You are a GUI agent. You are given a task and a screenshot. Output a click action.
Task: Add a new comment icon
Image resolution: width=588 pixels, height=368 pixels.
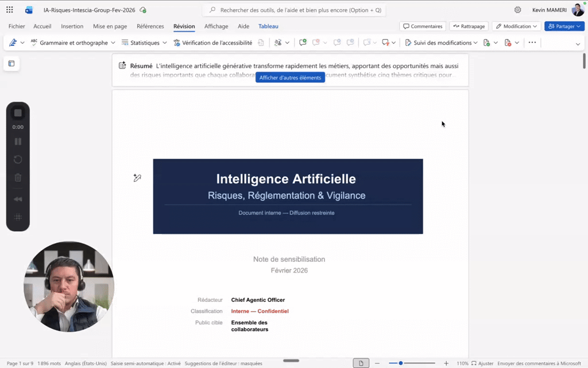pyautogui.click(x=303, y=43)
